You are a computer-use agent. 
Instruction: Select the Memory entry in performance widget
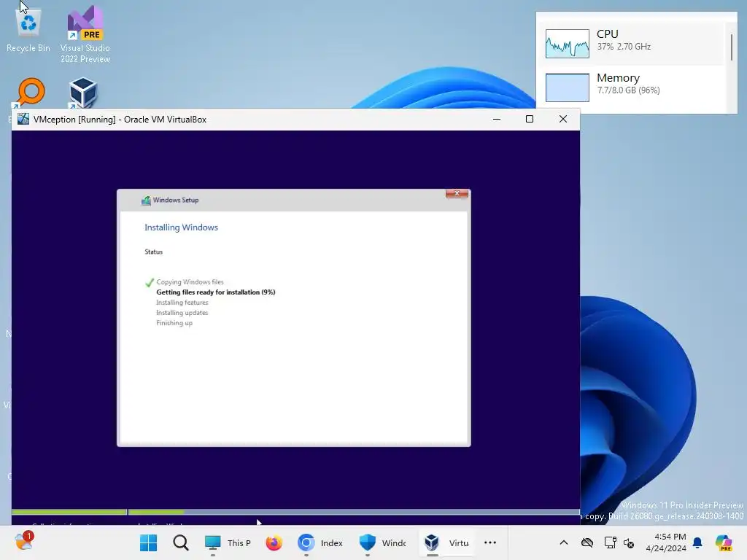tap(634, 87)
